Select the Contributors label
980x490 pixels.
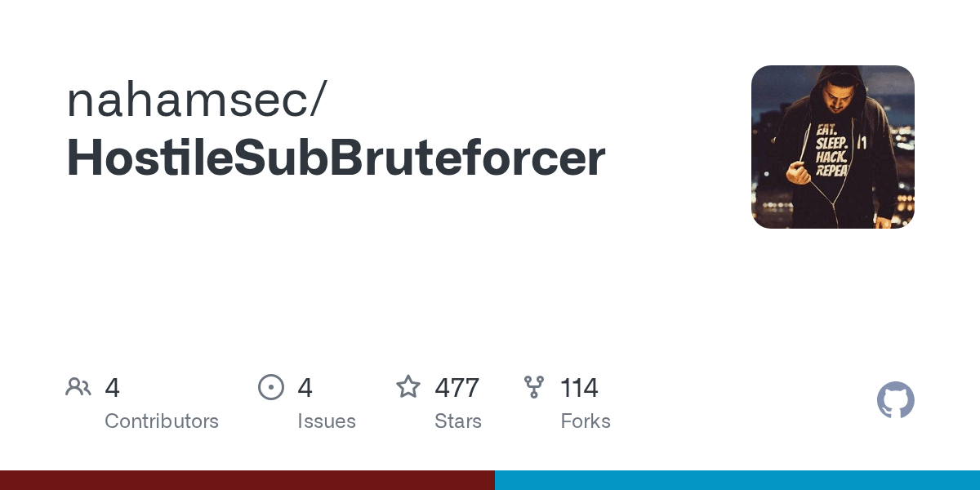pos(162,421)
